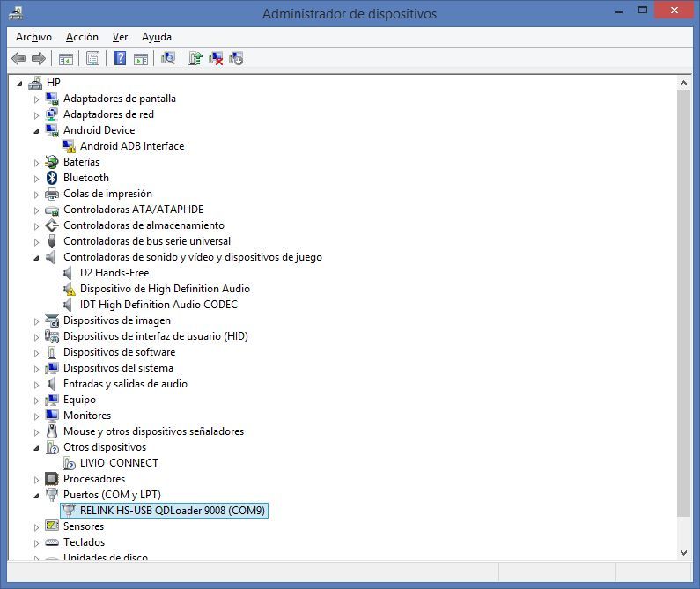Select Controladoras ATA/ATAPI IDE label

(x=134, y=210)
